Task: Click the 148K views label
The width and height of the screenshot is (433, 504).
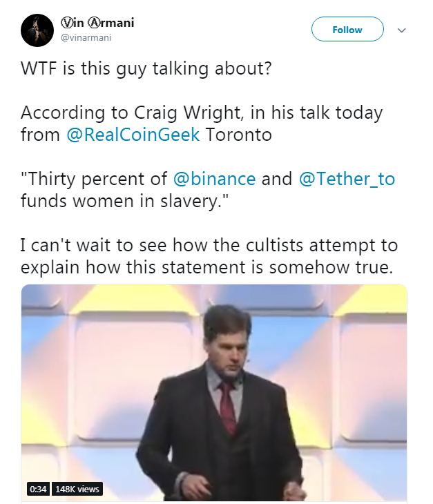Action: point(77,489)
